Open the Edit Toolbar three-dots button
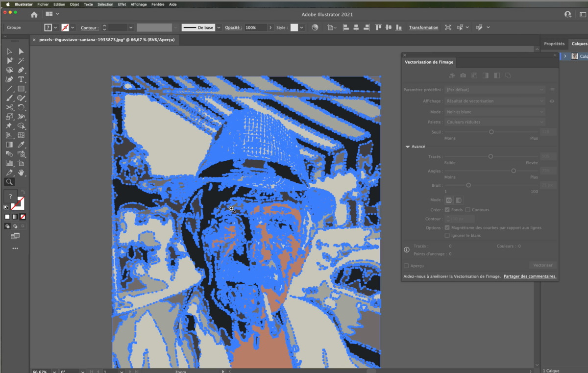Screen dimensions: 588x373 [x=15, y=249]
